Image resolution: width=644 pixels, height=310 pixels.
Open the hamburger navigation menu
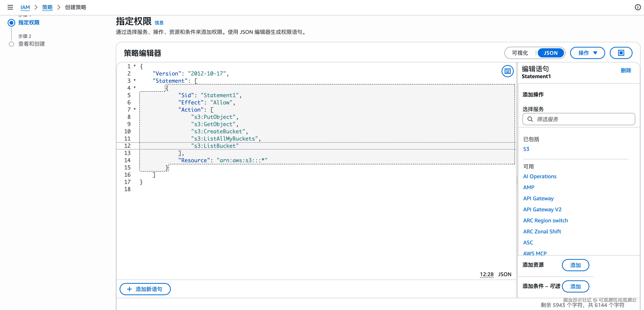[x=10, y=7]
